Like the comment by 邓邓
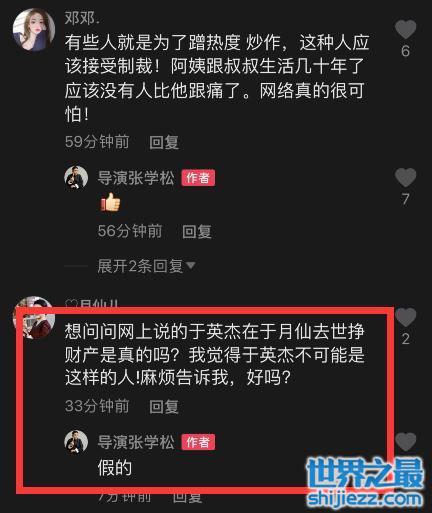This screenshot has height=513, width=432. click(x=406, y=30)
